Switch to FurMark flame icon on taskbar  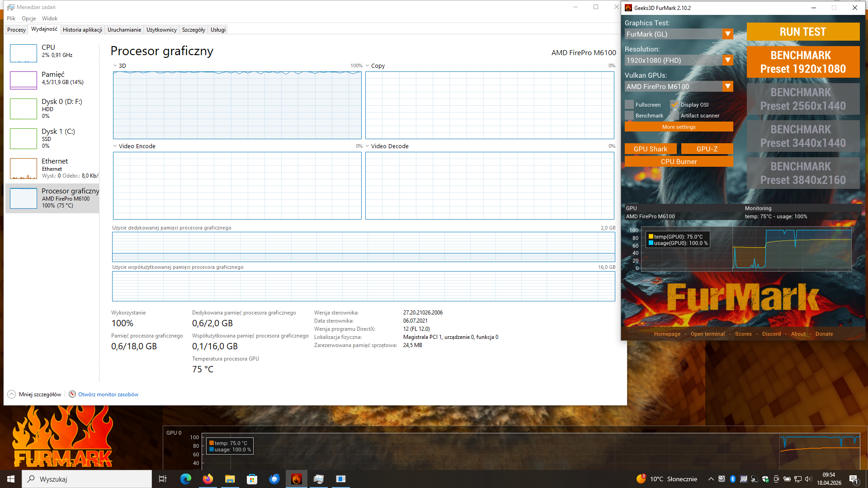(x=296, y=479)
